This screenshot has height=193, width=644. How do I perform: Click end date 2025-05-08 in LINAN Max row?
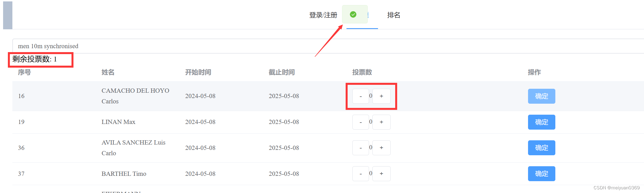pos(284,122)
